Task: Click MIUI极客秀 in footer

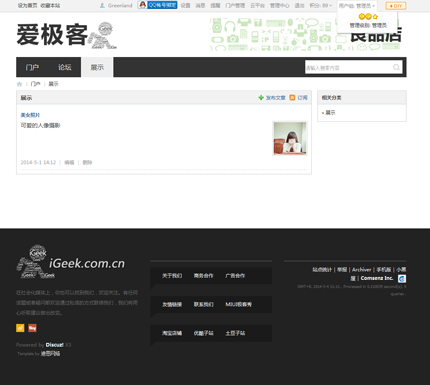Action: tap(239, 304)
